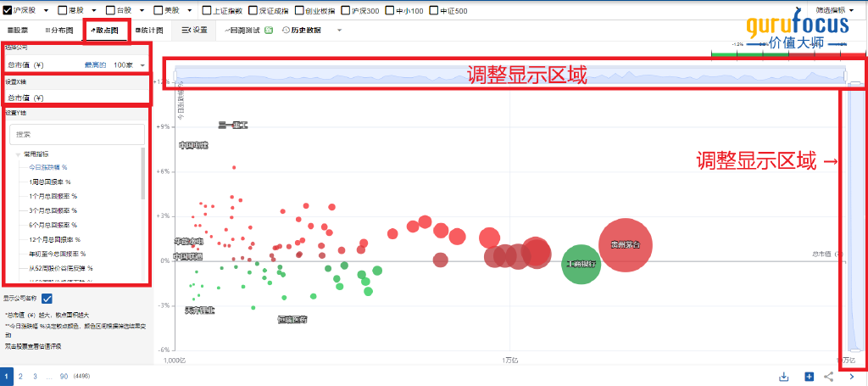Check the 中小100 index filter
The image size is (868, 386).
click(390, 10)
